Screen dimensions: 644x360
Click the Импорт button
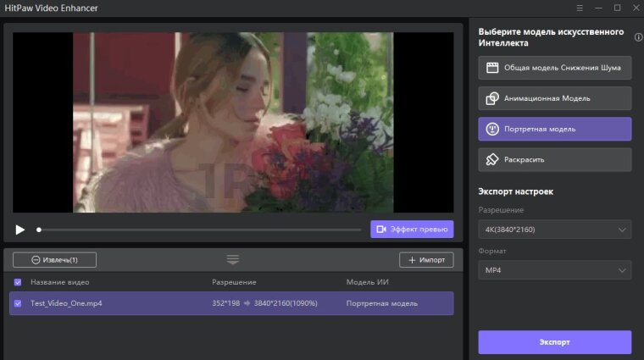[426, 260]
